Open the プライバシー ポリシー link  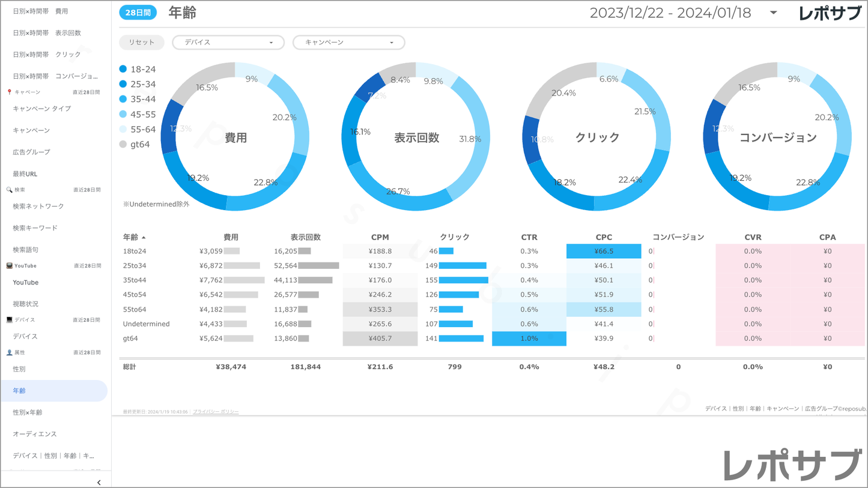coord(216,412)
